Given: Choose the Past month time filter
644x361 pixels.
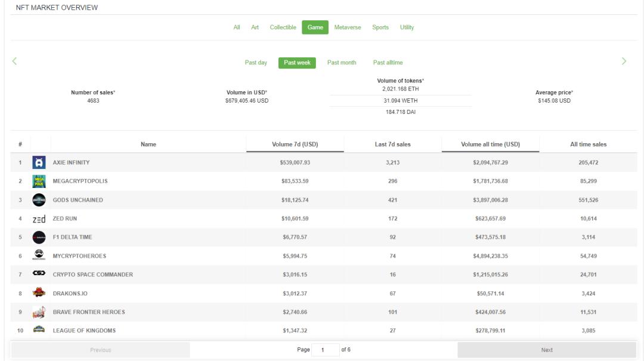Looking at the screenshot, I should click(342, 63).
